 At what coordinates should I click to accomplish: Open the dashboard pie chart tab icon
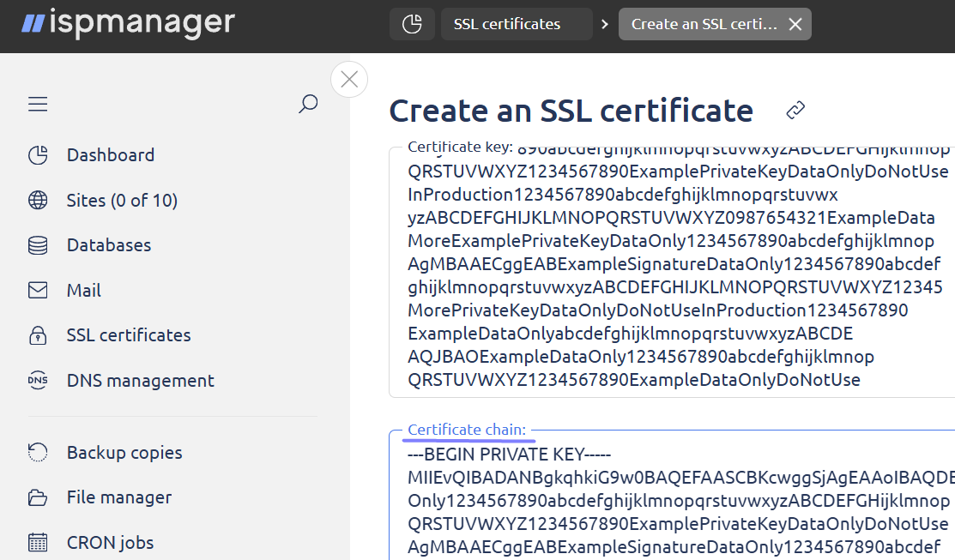coord(412,24)
